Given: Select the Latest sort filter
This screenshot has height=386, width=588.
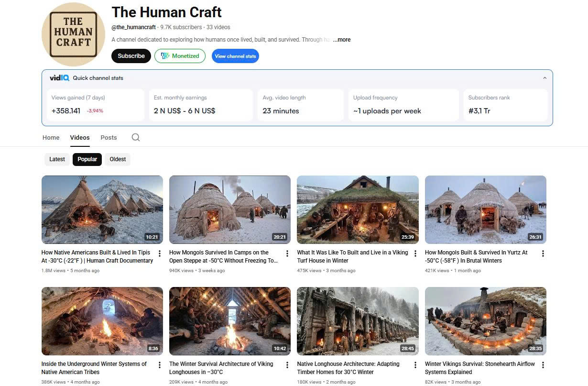Looking at the screenshot, I should (57, 159).
